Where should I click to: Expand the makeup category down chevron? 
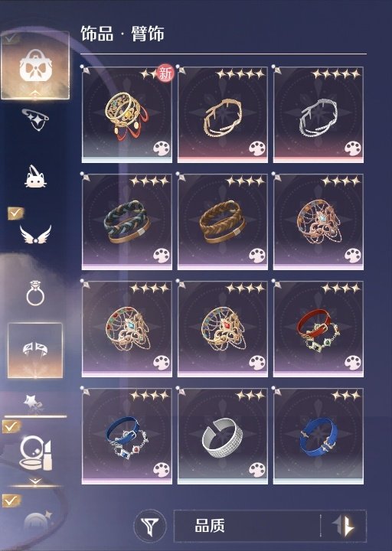point(35,480)
